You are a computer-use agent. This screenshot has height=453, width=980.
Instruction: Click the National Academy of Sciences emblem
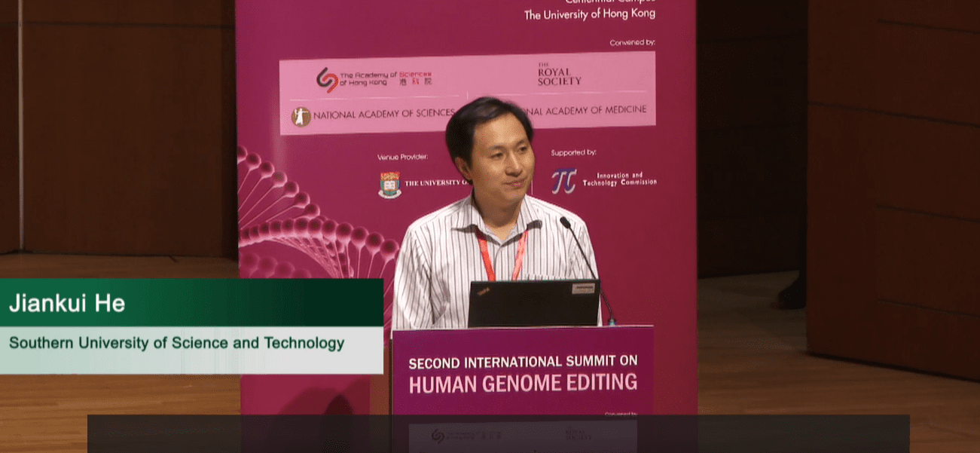pyautogui.click(x=301, y=117)
